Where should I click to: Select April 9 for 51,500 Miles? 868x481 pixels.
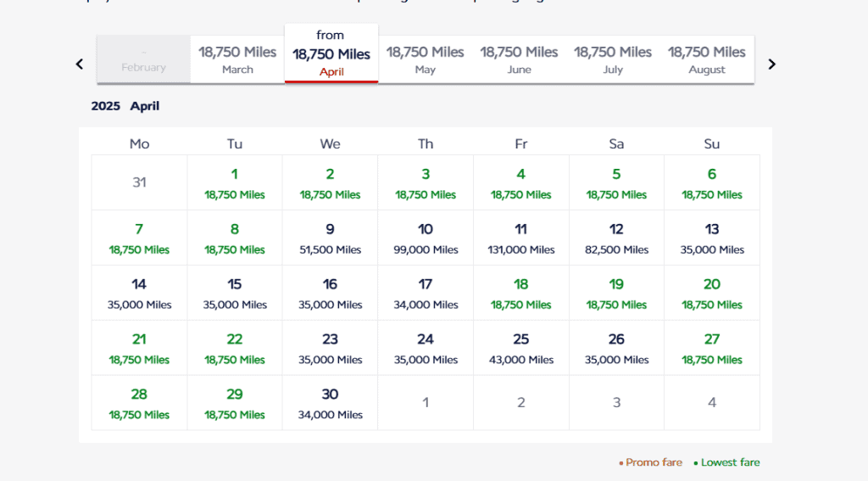pos(330,238)
